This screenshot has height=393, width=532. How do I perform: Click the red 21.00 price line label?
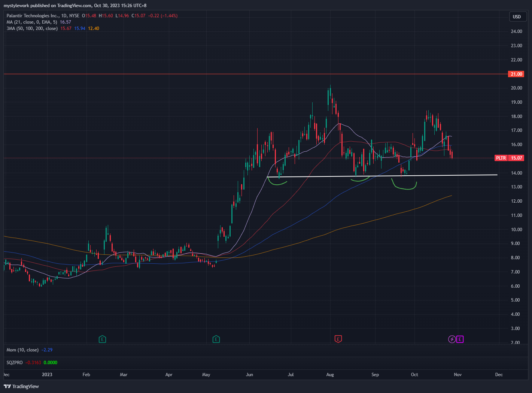[x=516, y=74]
